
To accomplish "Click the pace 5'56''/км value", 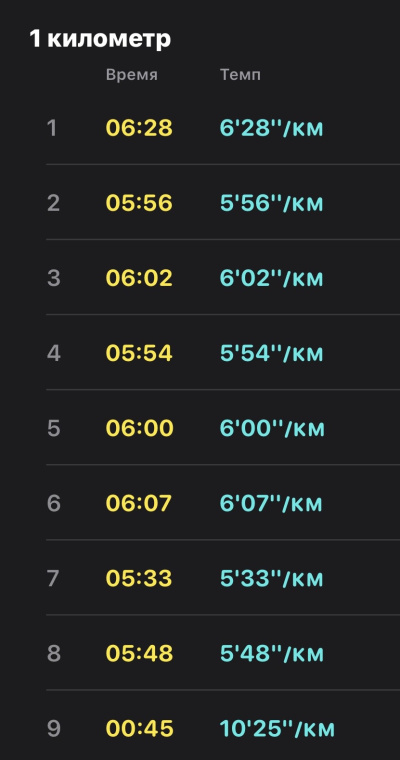I will 272,203.
